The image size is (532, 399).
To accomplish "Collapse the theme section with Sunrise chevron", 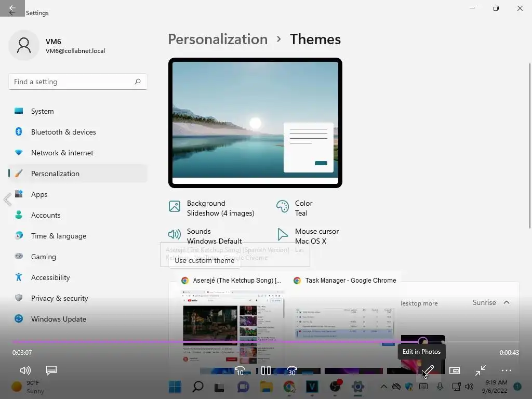I will 506,302.
